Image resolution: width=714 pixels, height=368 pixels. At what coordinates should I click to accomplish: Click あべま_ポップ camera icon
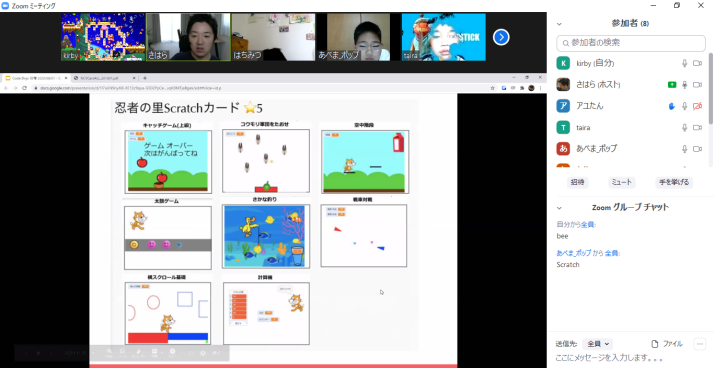coord(697,149)
